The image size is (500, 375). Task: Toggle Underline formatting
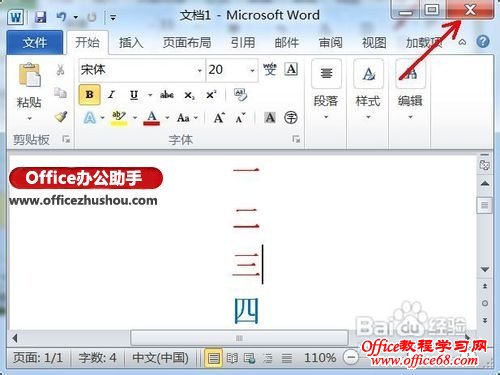[134, 95]
